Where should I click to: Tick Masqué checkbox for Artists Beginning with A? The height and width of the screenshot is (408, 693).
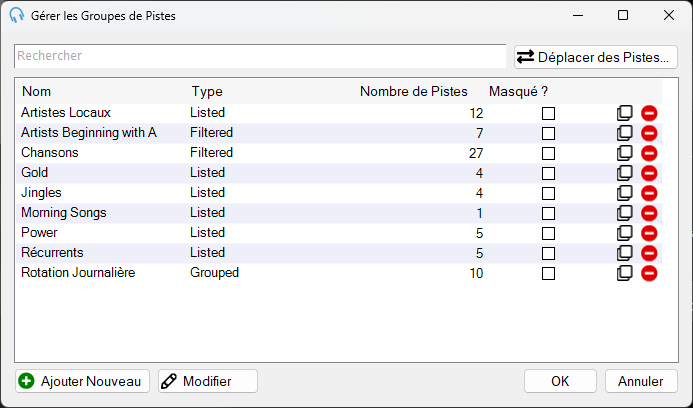pyautogui.click(x=548, y=133)
